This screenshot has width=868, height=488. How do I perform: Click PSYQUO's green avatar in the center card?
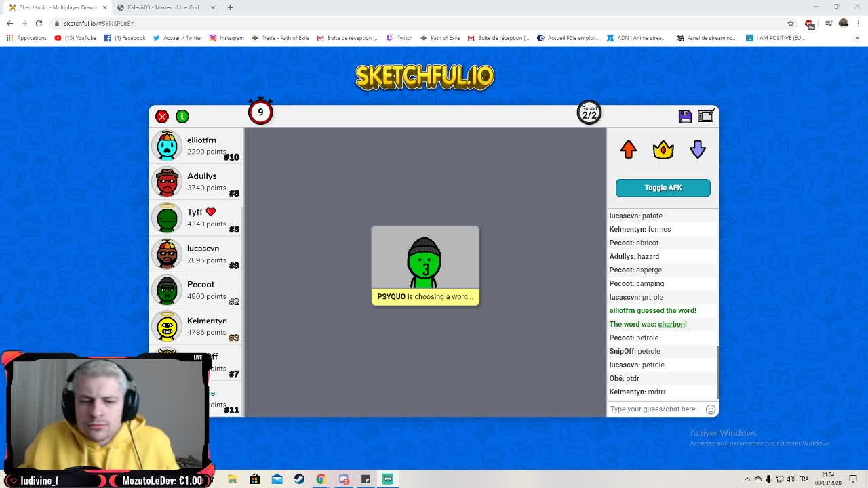pyautogui.click(x=425, y=262)
